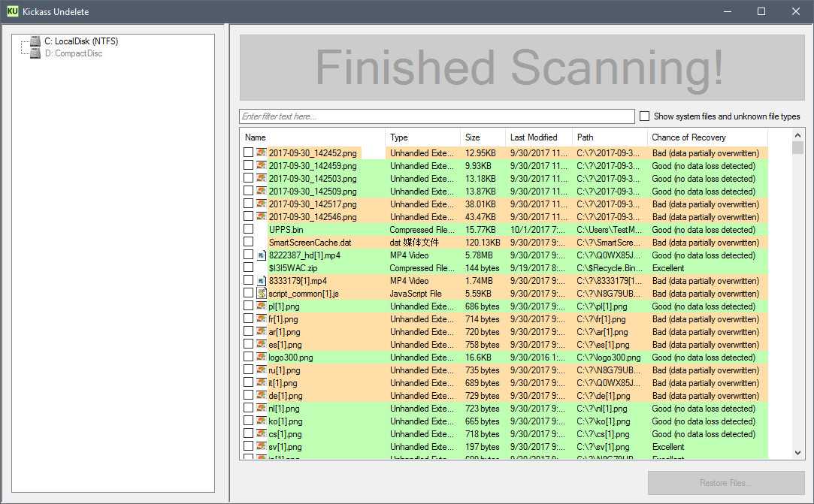The image size is (814, 504).
Task: Click the JavaScript icon for script_common[1].js
Action: (262, 294)
